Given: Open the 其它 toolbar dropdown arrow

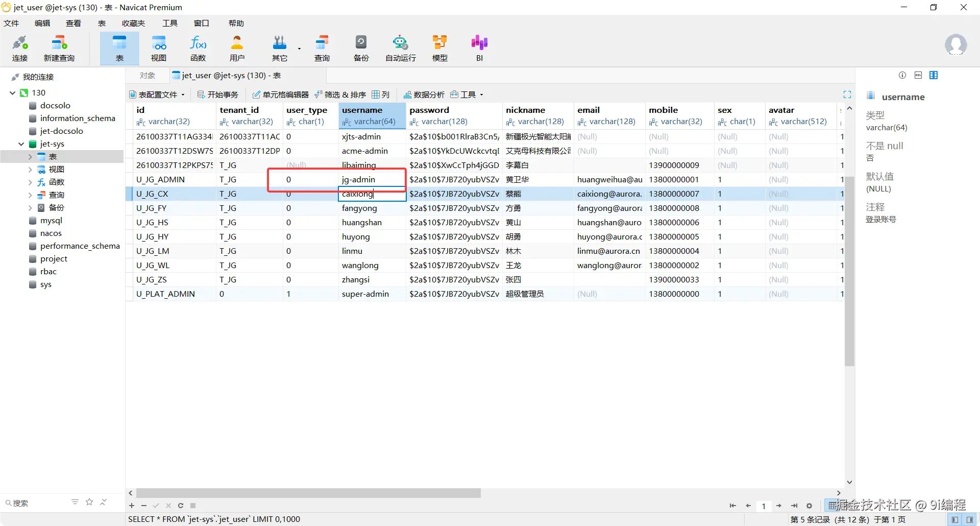Looking at the screenshot, I should [299, 49].
